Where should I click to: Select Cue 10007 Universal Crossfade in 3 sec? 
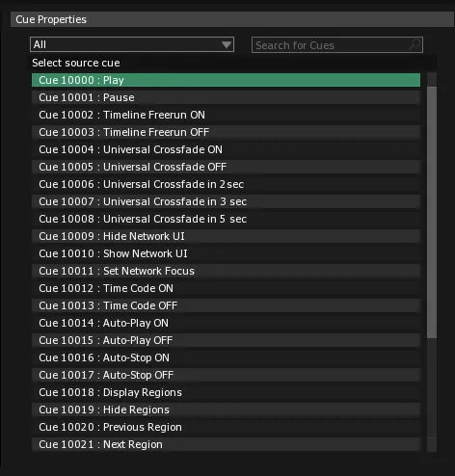(226, 201)
